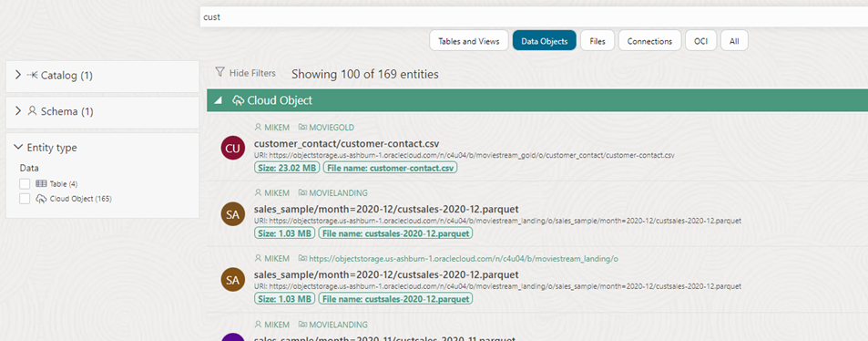Click the moviestream_landing/o URL location label

[463, 258]
